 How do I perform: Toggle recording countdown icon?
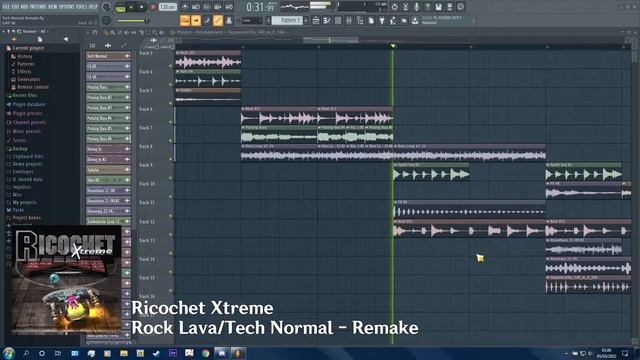coord(207,7)
